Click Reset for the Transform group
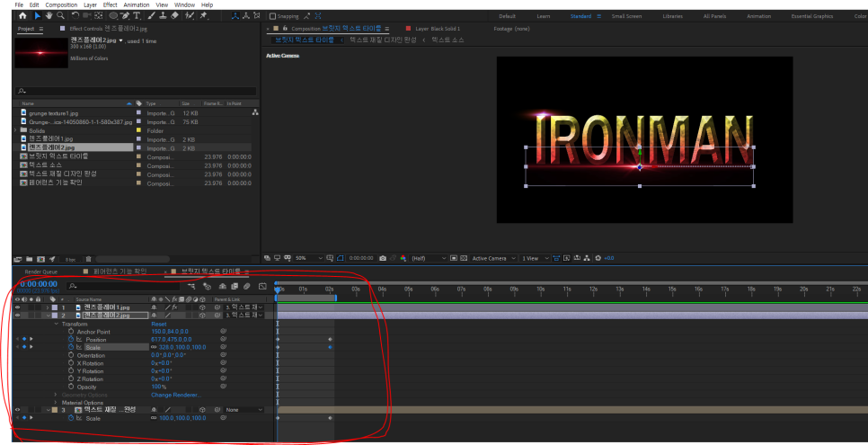The width and height of the screenshot is (868, 445). (x=159, y=324)
